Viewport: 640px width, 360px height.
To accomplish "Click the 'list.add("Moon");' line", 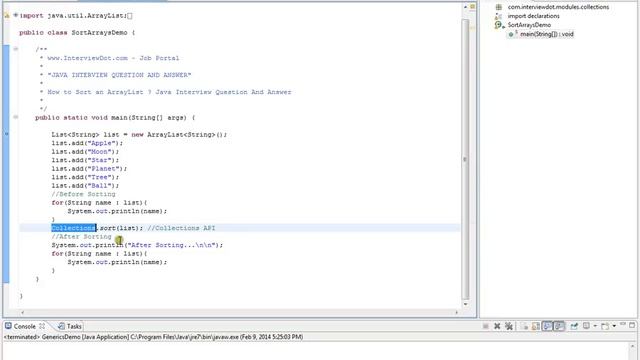I will 85,152.
